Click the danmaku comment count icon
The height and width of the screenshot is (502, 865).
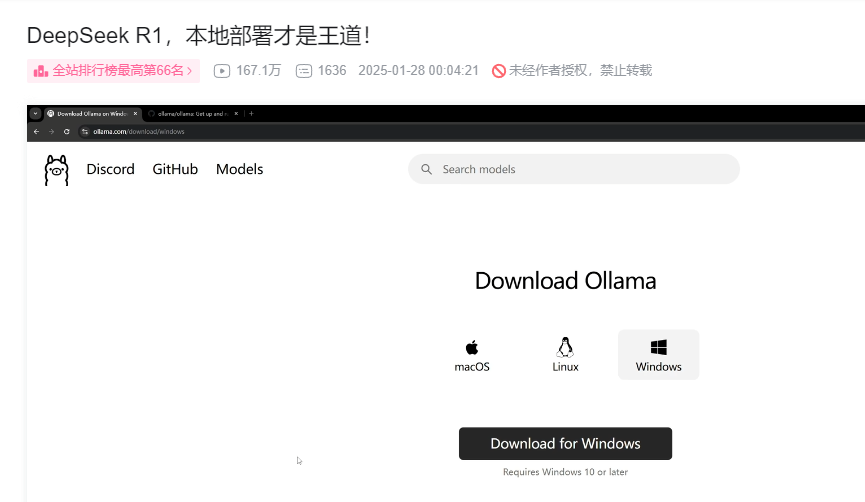click(303, 71)
